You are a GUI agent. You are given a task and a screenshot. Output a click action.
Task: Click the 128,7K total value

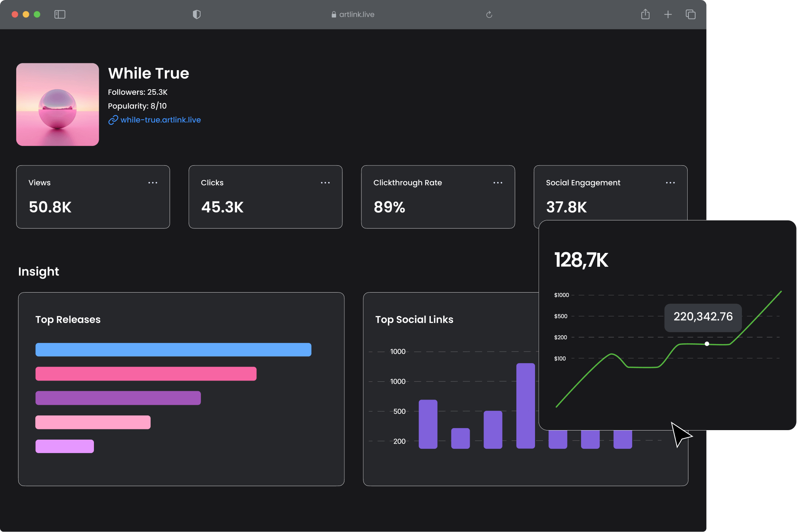(x=581, y=260)
